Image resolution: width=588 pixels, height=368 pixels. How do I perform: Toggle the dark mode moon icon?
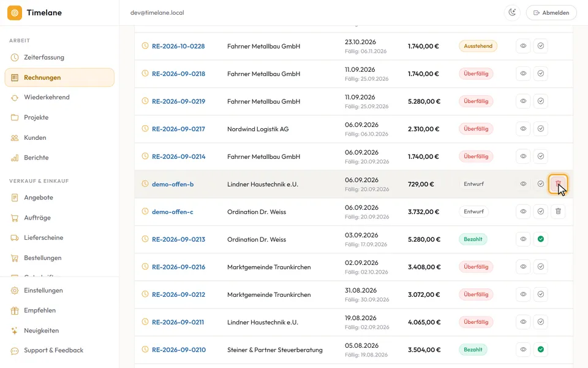[x=512, y=13]
